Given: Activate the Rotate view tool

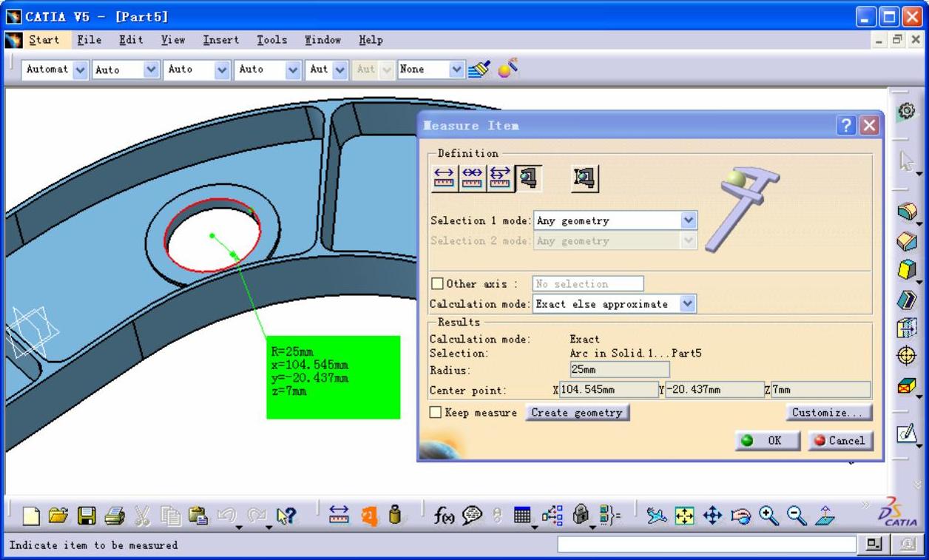Looking at the screenshot, I should pos(740,516).
